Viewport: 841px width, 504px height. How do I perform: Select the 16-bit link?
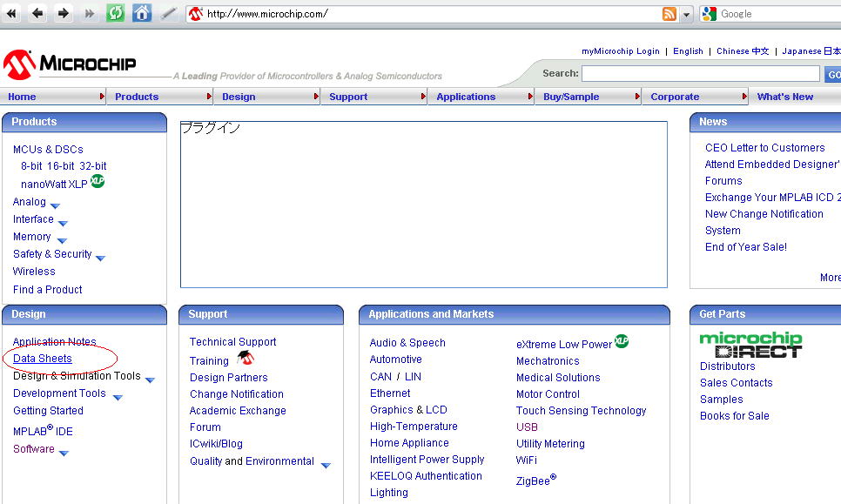pos(61,165)
